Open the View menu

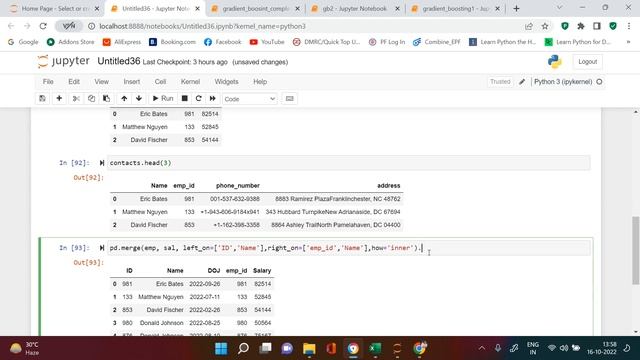102,82
